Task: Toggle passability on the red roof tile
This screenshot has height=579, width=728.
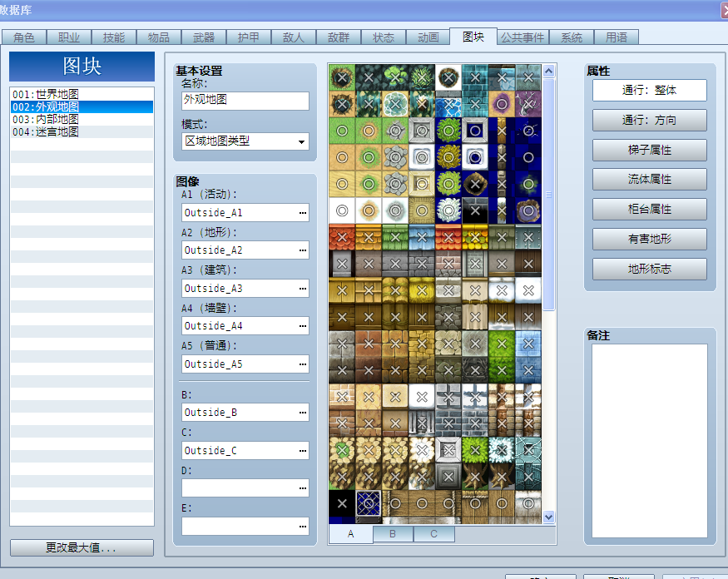Action: tap(342, 237)
